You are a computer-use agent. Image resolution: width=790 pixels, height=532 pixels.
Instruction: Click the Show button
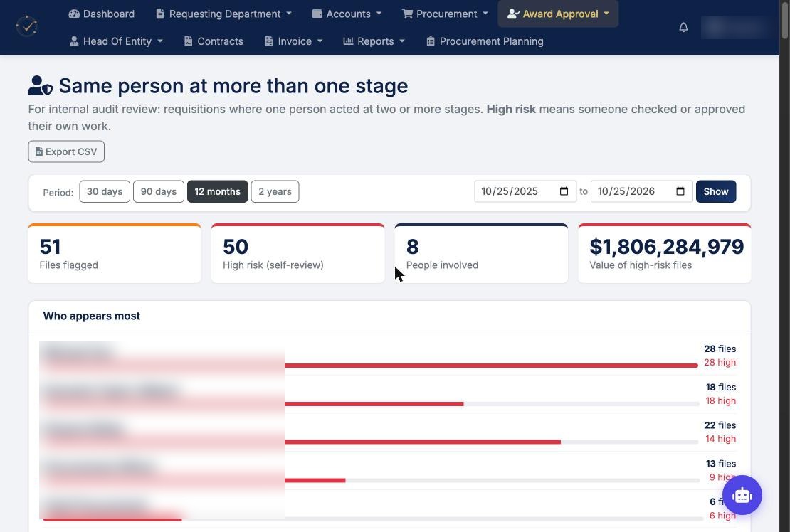[715, 191]
